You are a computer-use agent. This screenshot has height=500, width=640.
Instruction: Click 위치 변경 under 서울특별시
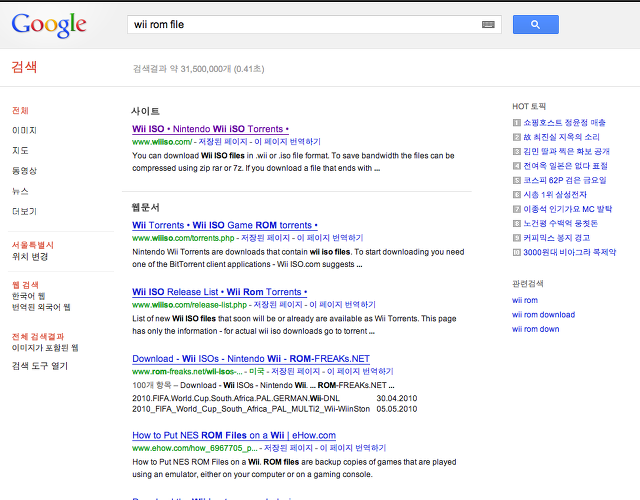pos(30,256)
